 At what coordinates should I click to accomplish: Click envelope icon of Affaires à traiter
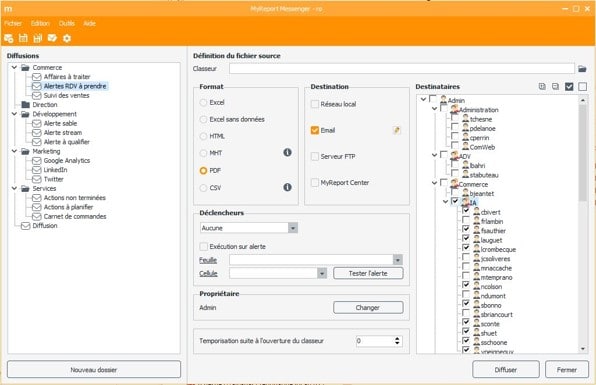(x=36, y=77)
